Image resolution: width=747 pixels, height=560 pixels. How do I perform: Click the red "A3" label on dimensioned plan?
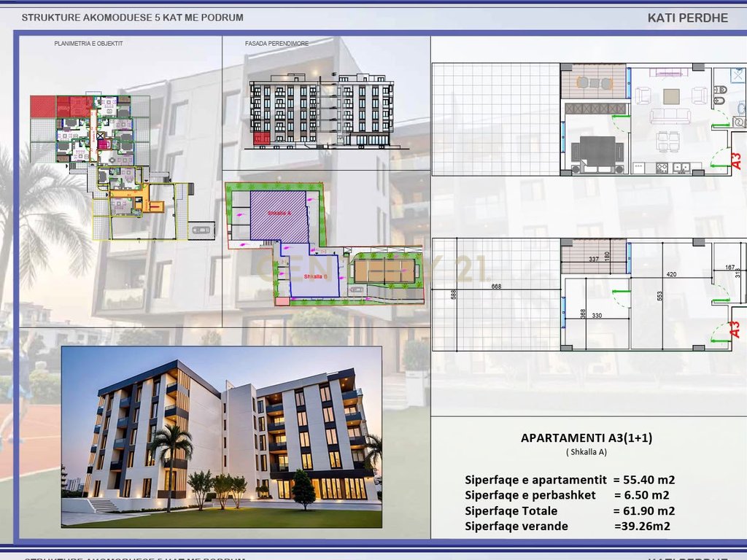[735, 330]
